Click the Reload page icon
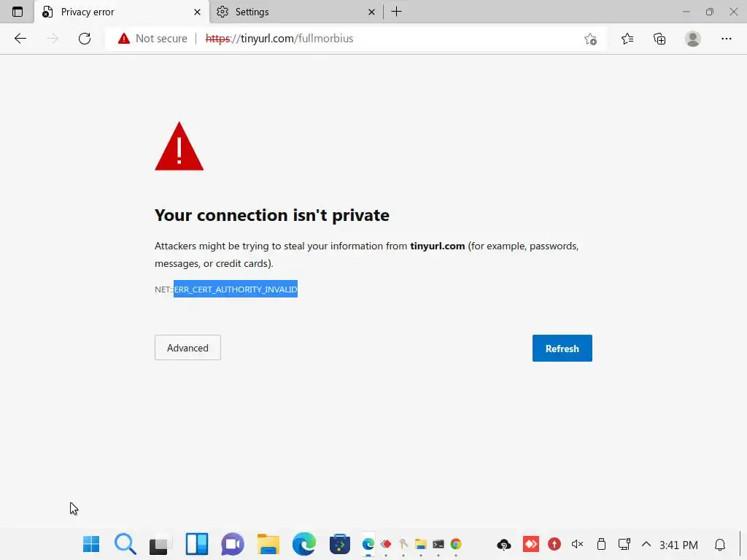The width and height of the screenshot is (747, 560). 85,39
